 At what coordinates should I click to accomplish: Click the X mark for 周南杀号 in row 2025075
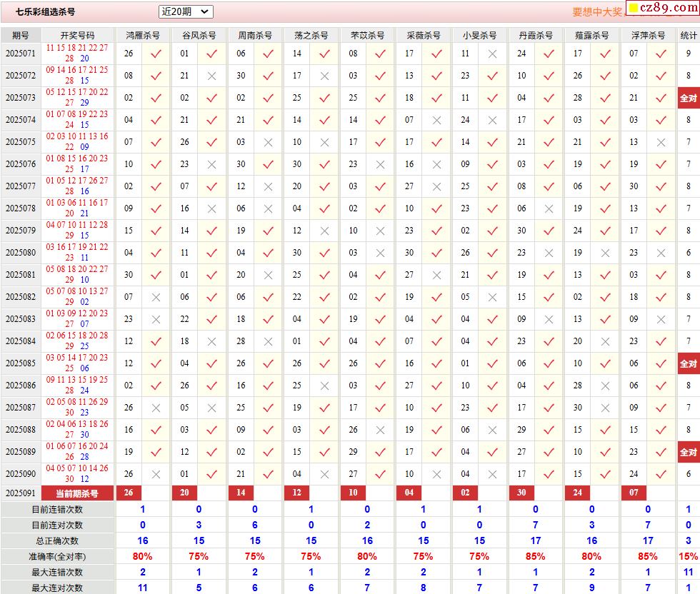(268, 143)
